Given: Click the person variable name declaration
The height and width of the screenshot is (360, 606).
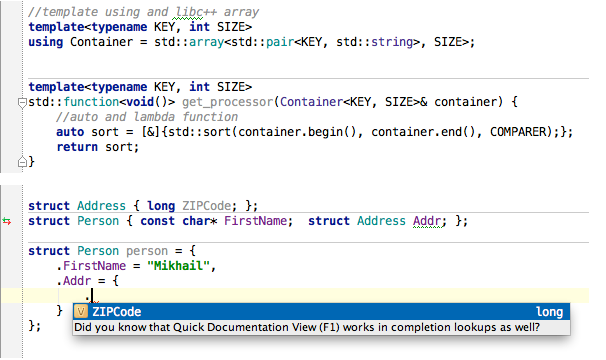Looking at the screenshot, I should tap(147, 251).
